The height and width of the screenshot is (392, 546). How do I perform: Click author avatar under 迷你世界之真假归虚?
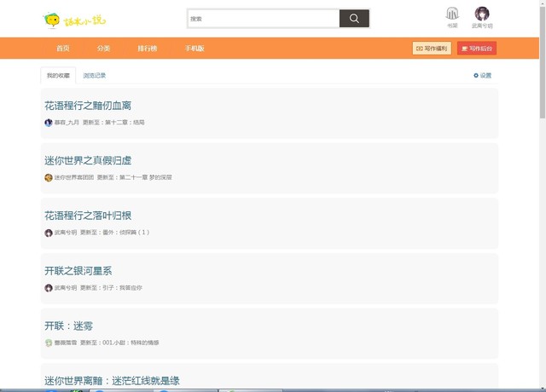click(x=49, y=178)
